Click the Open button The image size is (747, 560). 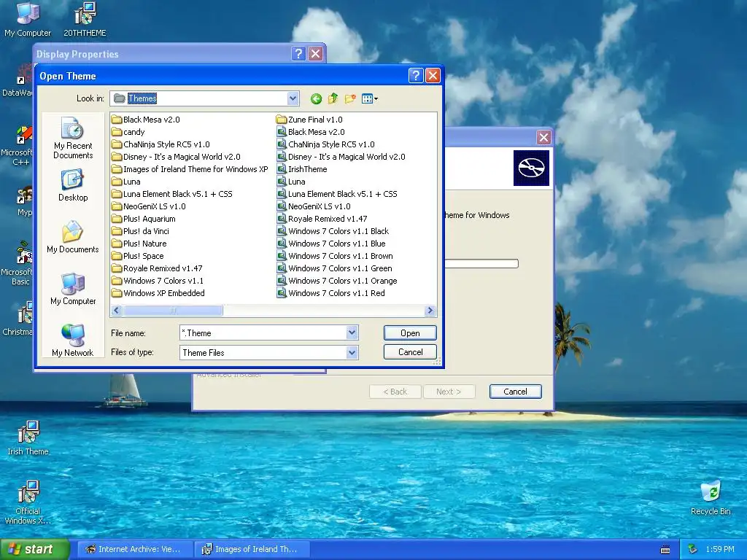click(x=410, y=332)
